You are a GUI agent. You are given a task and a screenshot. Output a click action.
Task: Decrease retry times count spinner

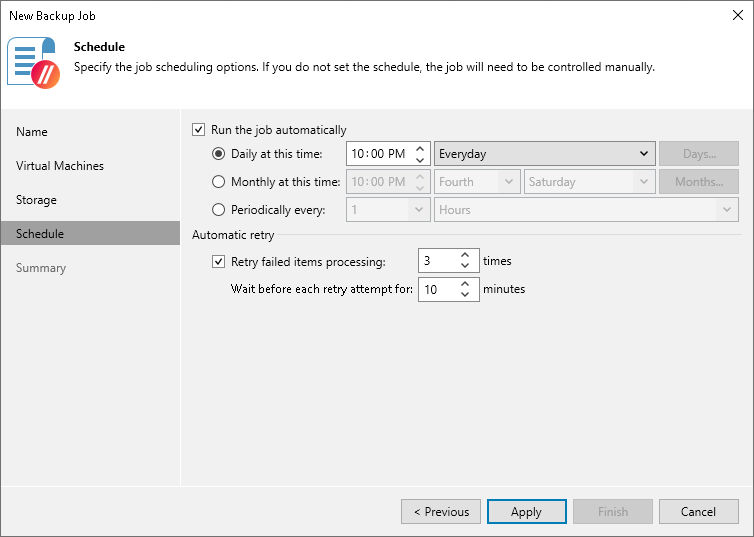point(465,267)
